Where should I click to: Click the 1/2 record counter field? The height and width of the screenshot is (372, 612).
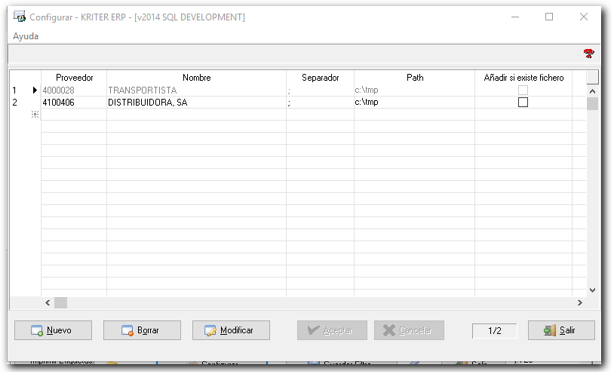click(x=495, y=331)
